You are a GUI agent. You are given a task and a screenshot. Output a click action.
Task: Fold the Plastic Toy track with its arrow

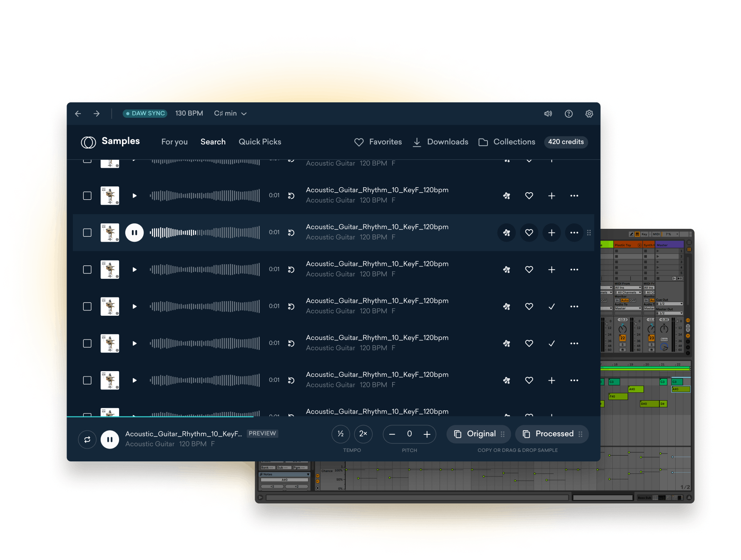tap(640, 245)
